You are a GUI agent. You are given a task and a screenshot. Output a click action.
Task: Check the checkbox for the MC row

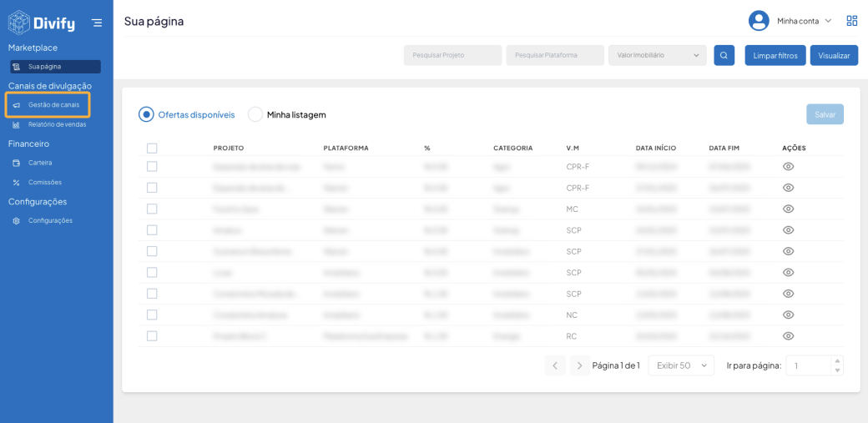[x=152, y=209]
